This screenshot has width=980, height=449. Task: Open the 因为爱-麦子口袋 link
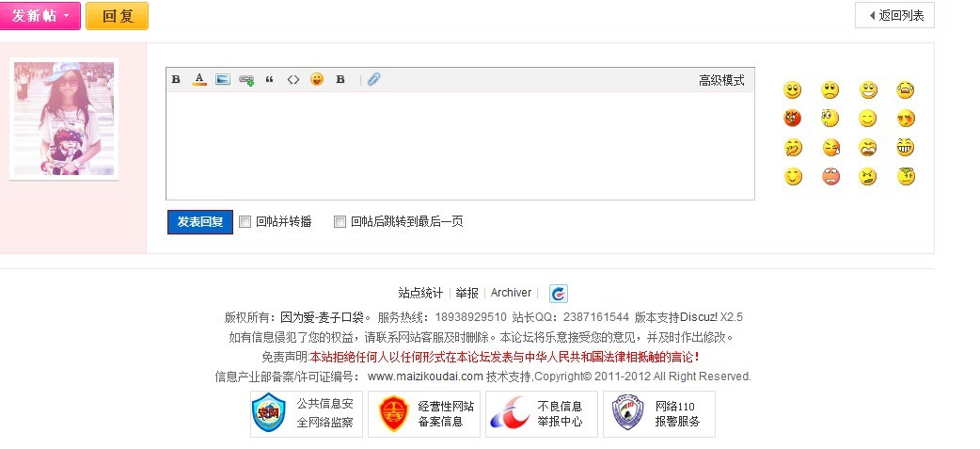pos(322,317)
